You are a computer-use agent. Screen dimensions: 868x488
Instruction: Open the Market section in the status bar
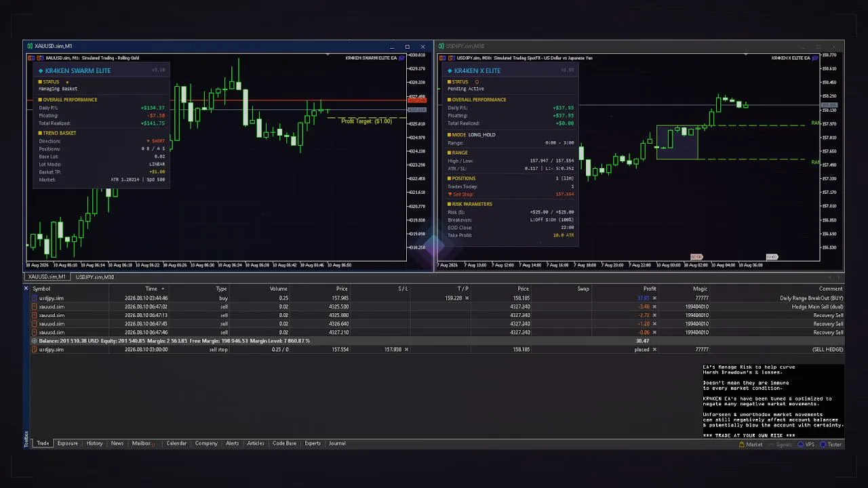coord(751,445)
